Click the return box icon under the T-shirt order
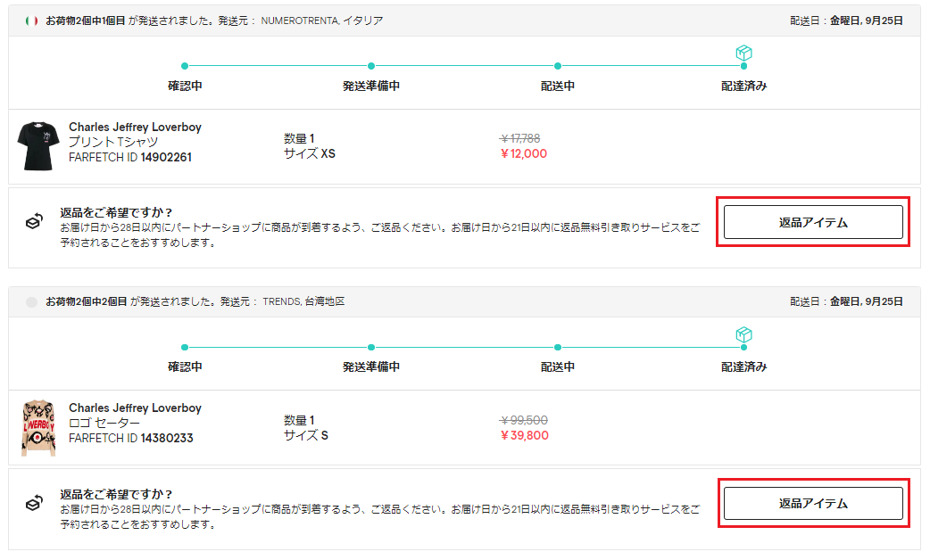930x560 pixels. pos(34,221)
